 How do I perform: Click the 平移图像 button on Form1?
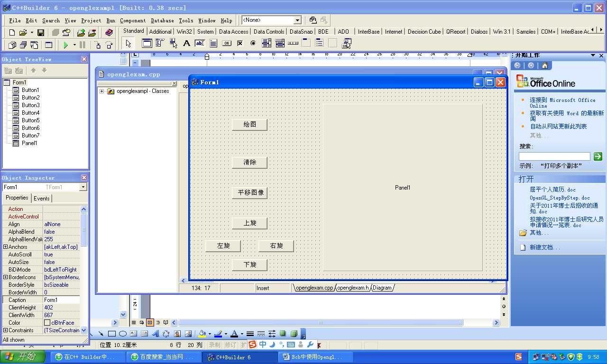250,193
